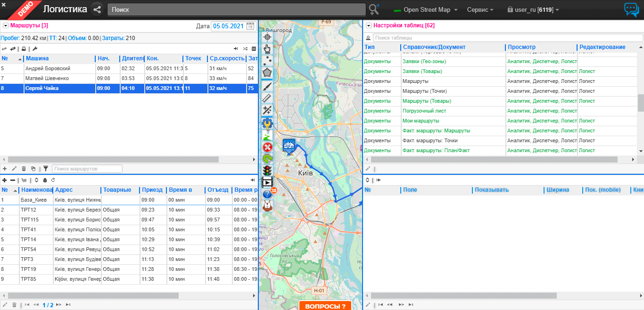
Task: Select the polygon geo-zone drawing tool
Action: [x=267, y=73]
